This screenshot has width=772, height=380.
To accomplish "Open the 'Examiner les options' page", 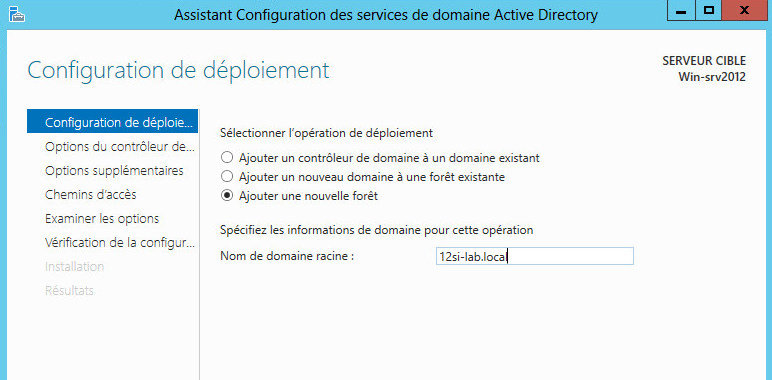I will 112,218.
